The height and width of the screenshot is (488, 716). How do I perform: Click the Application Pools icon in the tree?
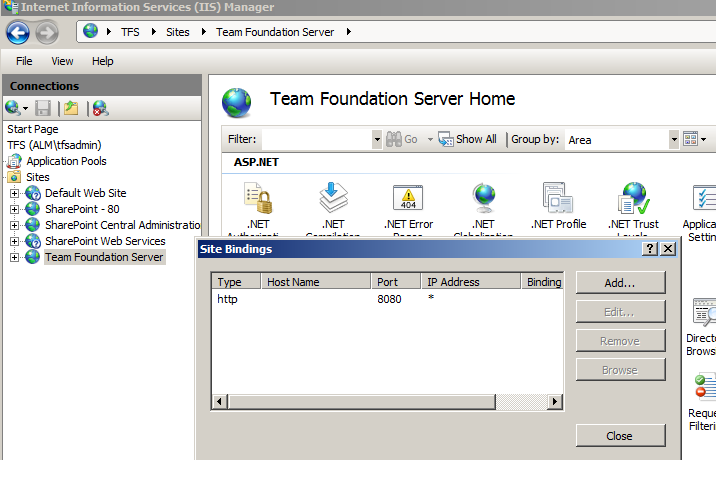click(x=14, y=161)
